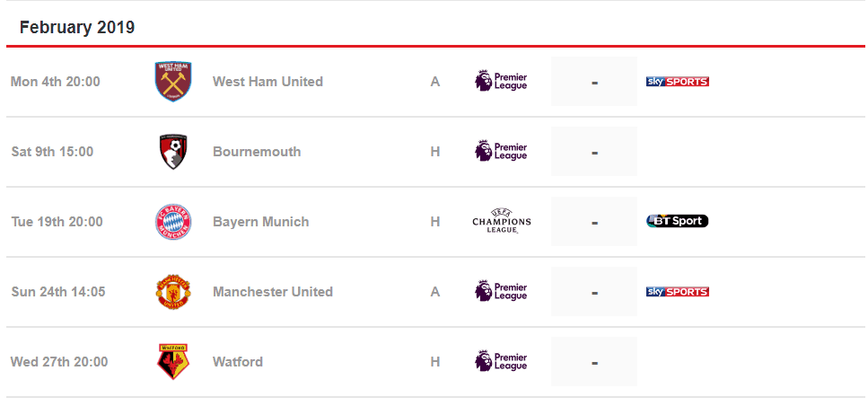Click the Bournemouth team name
This screenshot has height=406, width=868.
(257, 151)
